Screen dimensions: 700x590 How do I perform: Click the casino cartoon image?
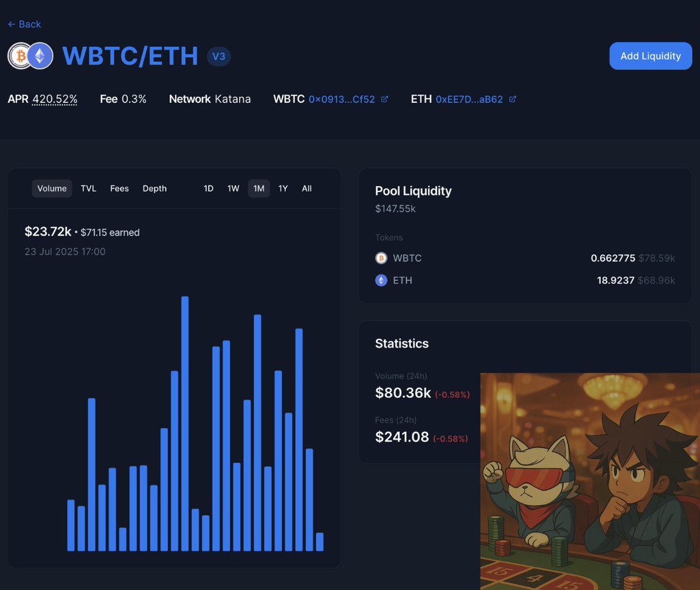(x=590, y=481)
